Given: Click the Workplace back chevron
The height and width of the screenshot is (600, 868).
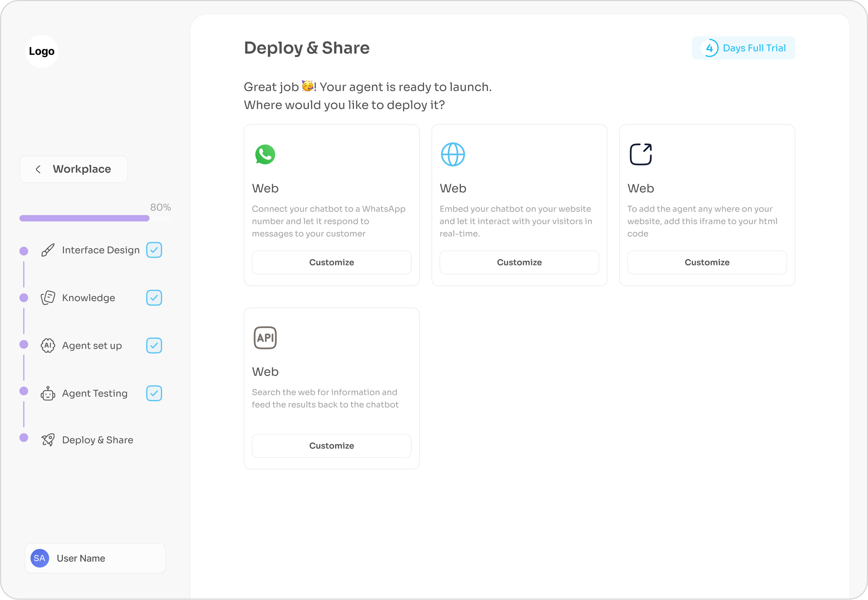Looking at the screenshot, I should click(38, 169).
